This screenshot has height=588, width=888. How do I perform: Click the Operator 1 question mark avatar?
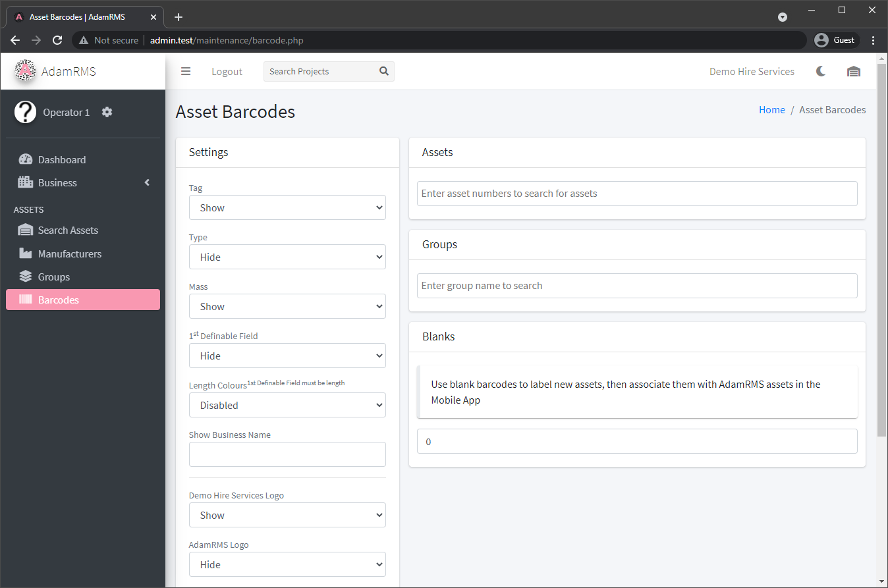(x=25, y=112)
